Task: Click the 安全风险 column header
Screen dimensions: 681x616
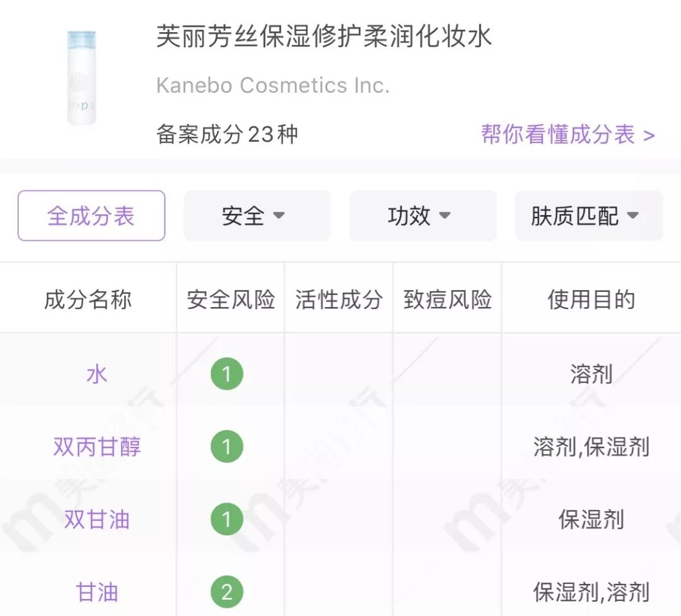Action: [230, 299]
